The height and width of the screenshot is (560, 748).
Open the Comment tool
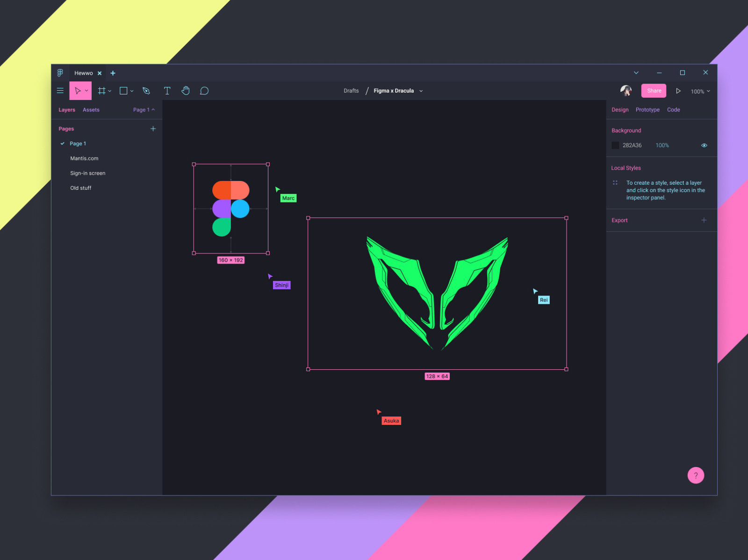(x=204, y=90)
